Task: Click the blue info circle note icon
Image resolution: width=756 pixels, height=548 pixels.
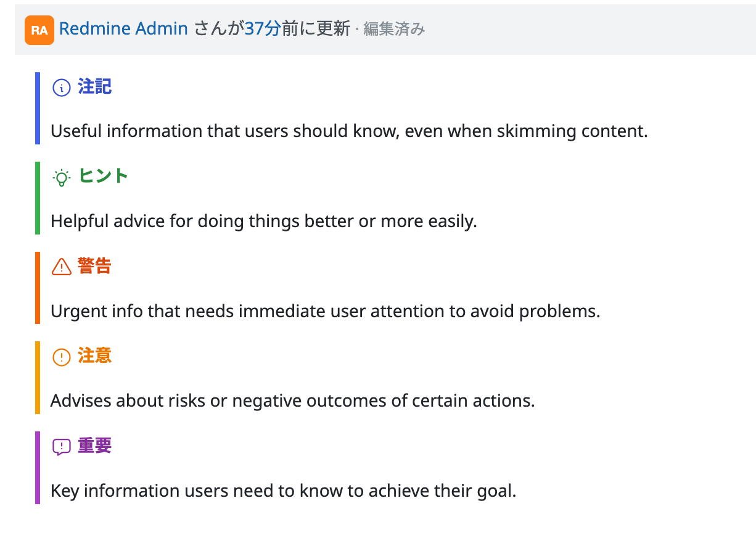Action: coord(62,88)
